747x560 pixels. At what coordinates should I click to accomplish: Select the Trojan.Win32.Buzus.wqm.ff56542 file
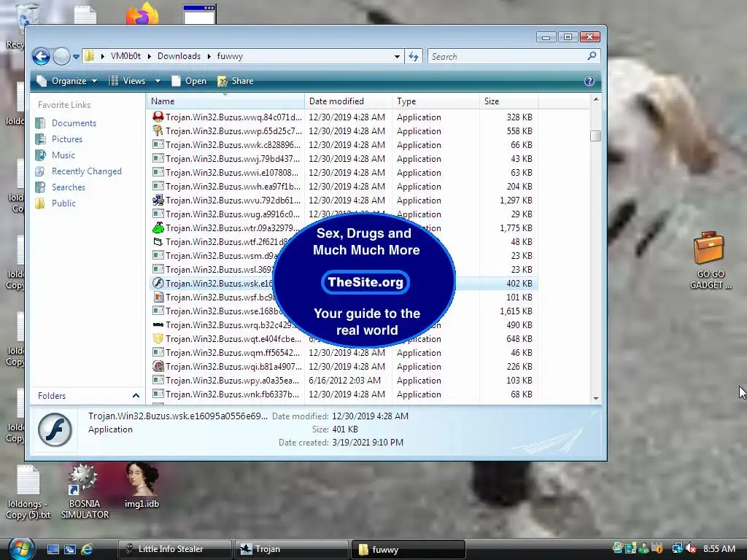tap(233, 352)
